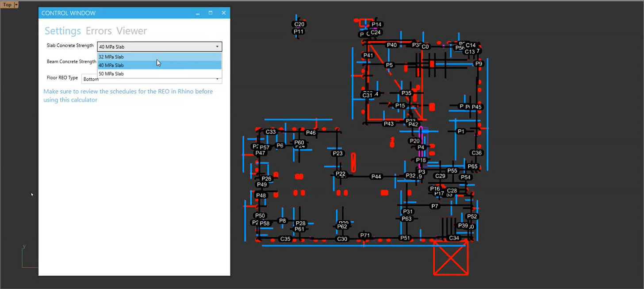The image size is (644, 289).
Task: Select the P23 tag in viewport
Action: [337, 153]
